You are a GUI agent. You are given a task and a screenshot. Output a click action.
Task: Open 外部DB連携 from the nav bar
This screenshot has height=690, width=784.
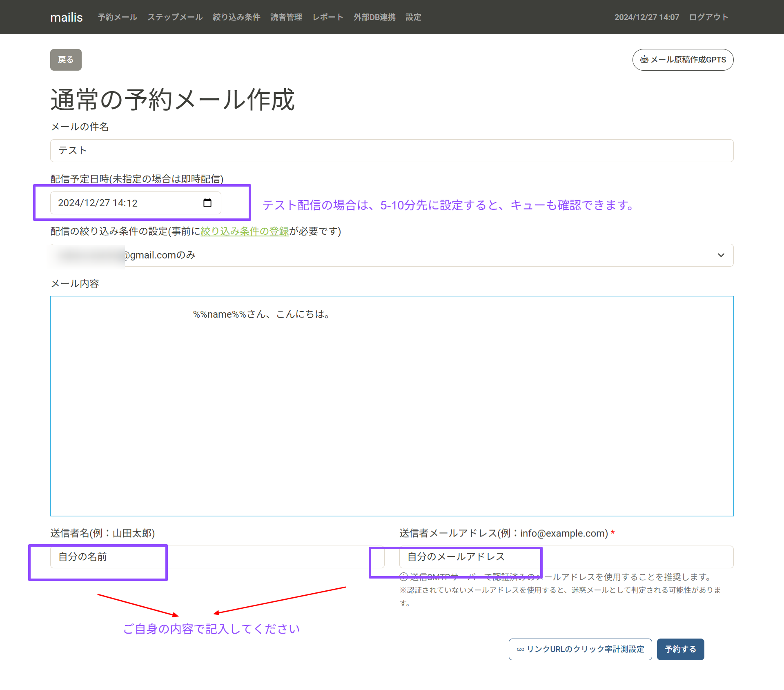coord(374,17)
